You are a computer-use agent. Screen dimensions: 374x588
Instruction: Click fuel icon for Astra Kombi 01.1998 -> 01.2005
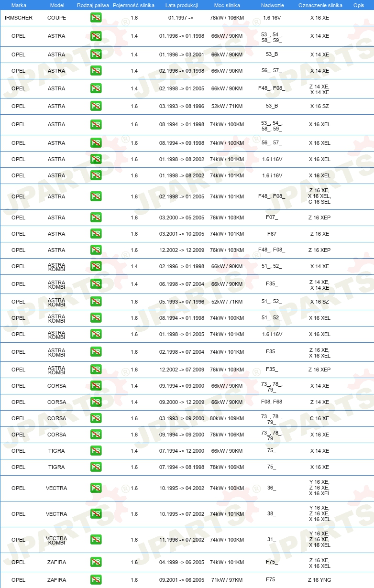(96, 334)
